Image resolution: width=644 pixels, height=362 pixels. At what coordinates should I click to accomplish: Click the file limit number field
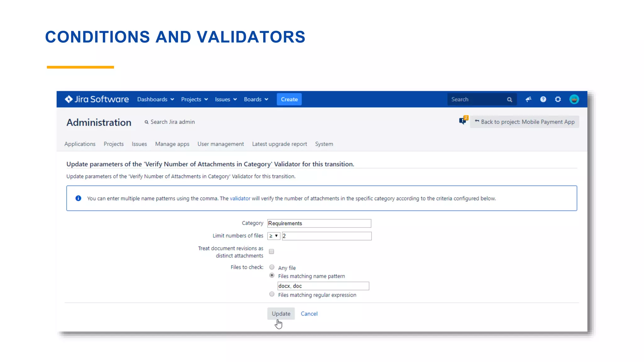pos(327,236)
